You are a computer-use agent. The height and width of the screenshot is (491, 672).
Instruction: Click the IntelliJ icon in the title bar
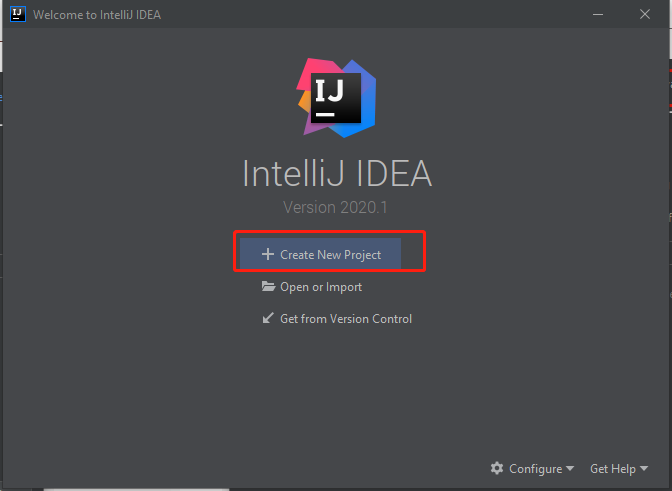tap(15, 15)
